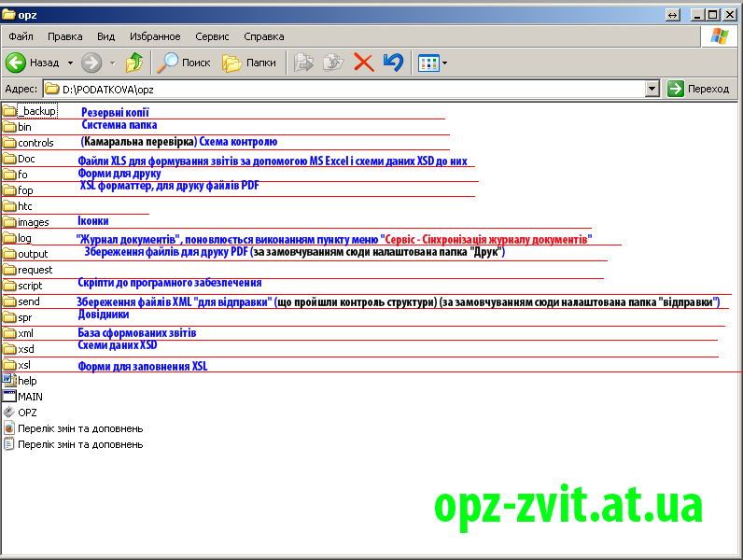
Task: Select the _backup folder
Action: coord(30,111)
